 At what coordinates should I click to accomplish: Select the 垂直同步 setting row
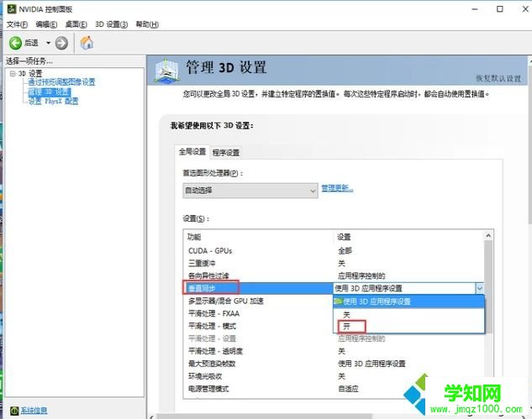tap(260, 288)
